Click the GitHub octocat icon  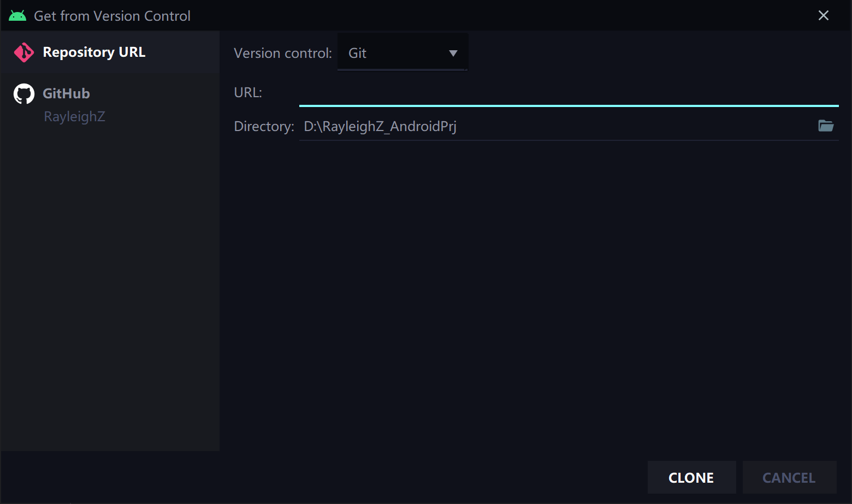tap(23, 94)
